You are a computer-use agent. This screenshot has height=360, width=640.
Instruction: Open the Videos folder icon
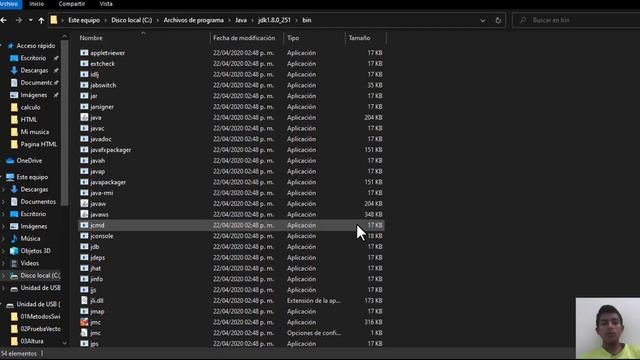[14, 263]
